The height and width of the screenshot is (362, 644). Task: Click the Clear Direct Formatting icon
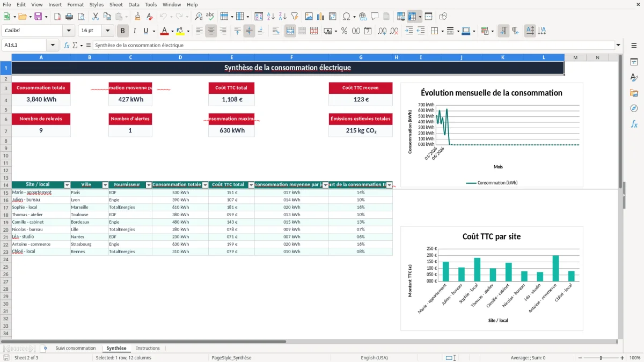click(149, 17)
